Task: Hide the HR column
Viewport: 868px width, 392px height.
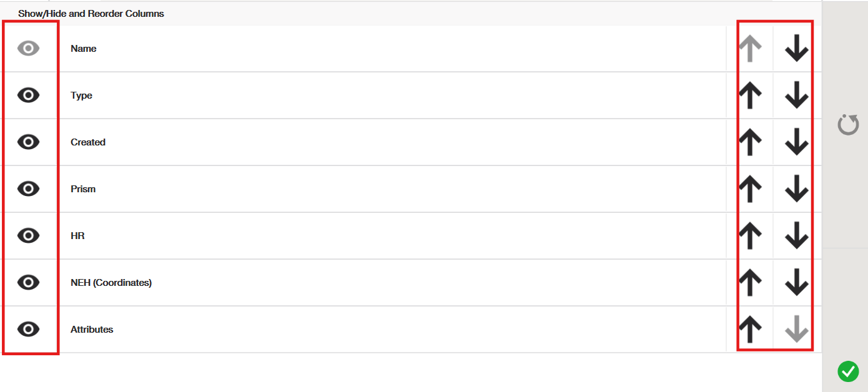Action: pos(29,235)
